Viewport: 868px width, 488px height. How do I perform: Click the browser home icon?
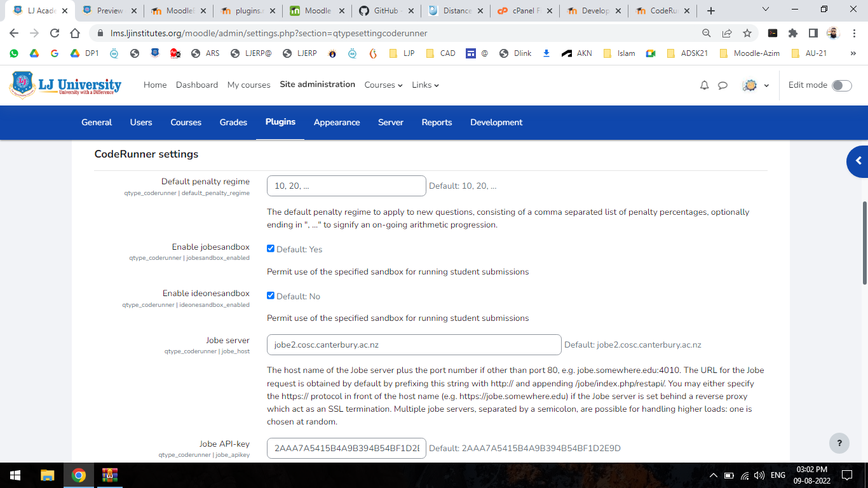pos(75,33)
